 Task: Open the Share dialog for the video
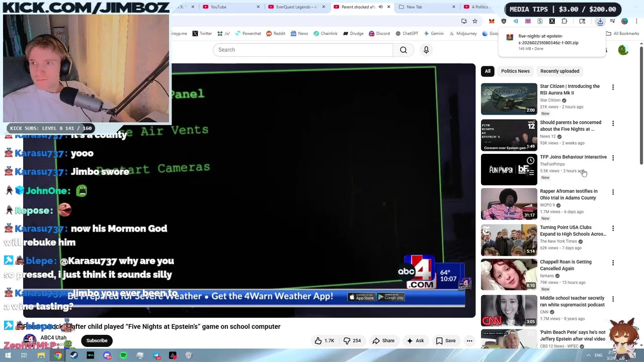coord(383,341)
